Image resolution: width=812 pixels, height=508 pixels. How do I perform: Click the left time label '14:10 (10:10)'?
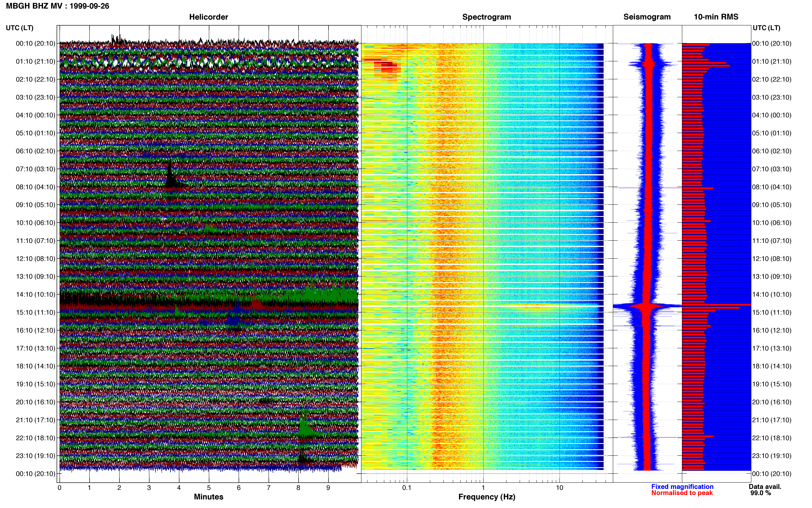coord(35,294)
